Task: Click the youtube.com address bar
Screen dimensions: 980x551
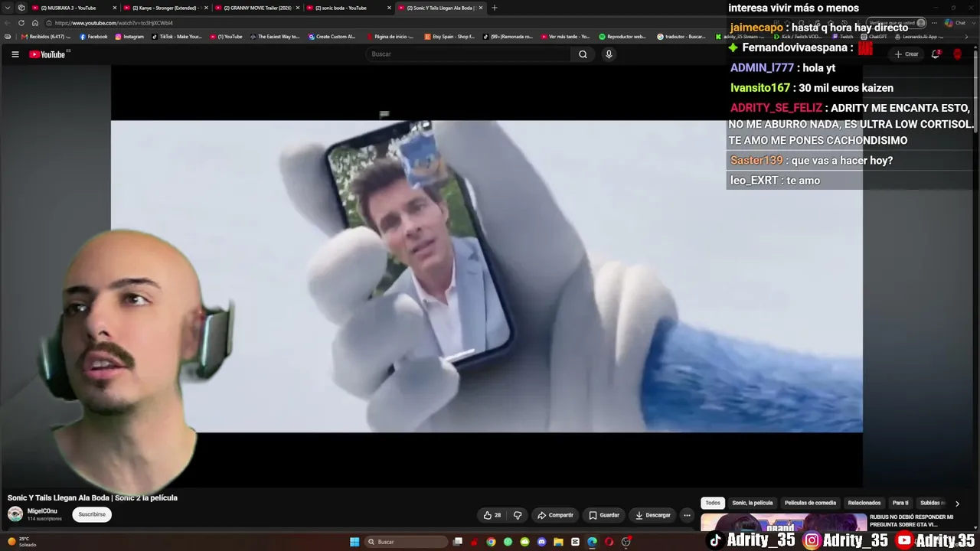Action: (398, 23)
